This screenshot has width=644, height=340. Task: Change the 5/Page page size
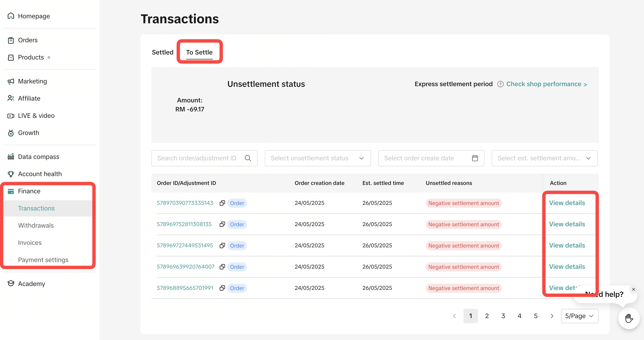pyautogui.click(x=579, y=316)
